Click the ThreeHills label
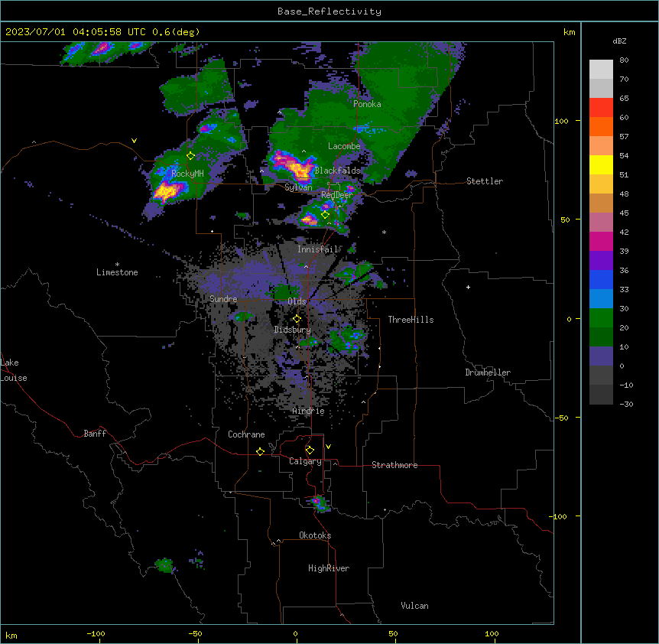659x644 pixels. point(411,320)
